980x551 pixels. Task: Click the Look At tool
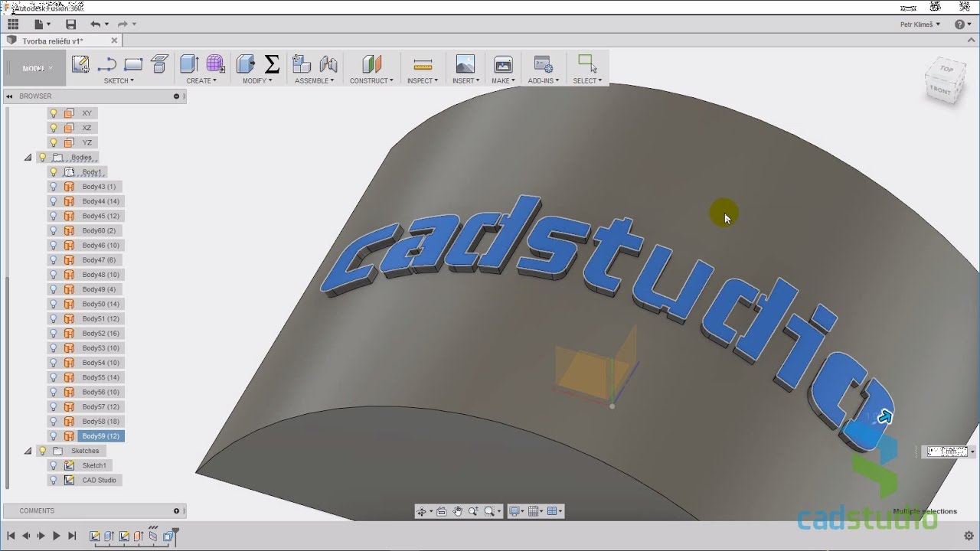coord(442,511)
